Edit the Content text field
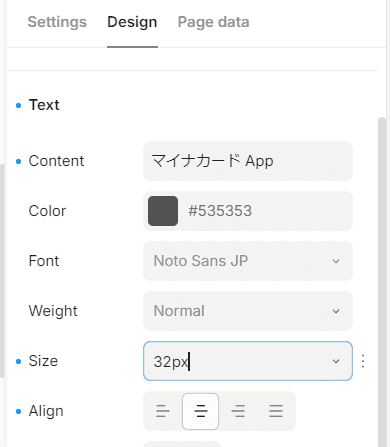 click(248, 161)
